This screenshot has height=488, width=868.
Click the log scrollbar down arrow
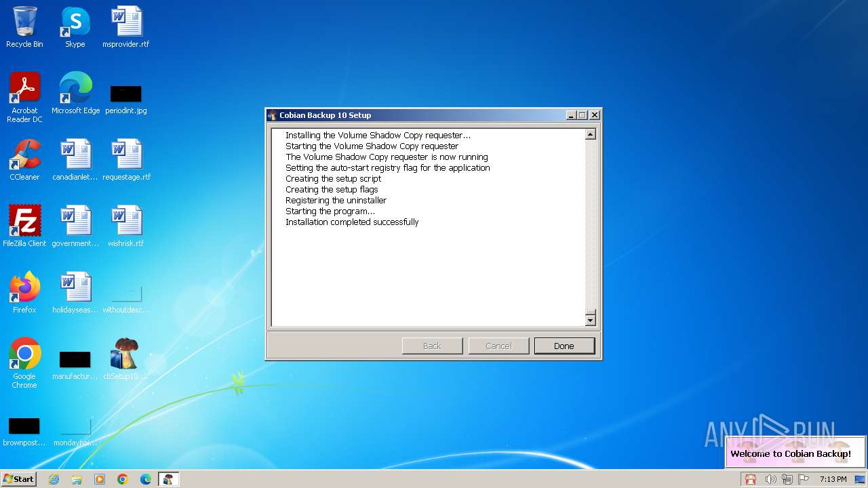(x=590, y=320)
